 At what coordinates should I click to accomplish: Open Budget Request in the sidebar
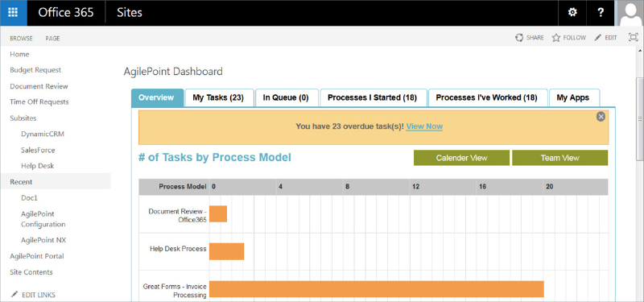click(35, 70)
